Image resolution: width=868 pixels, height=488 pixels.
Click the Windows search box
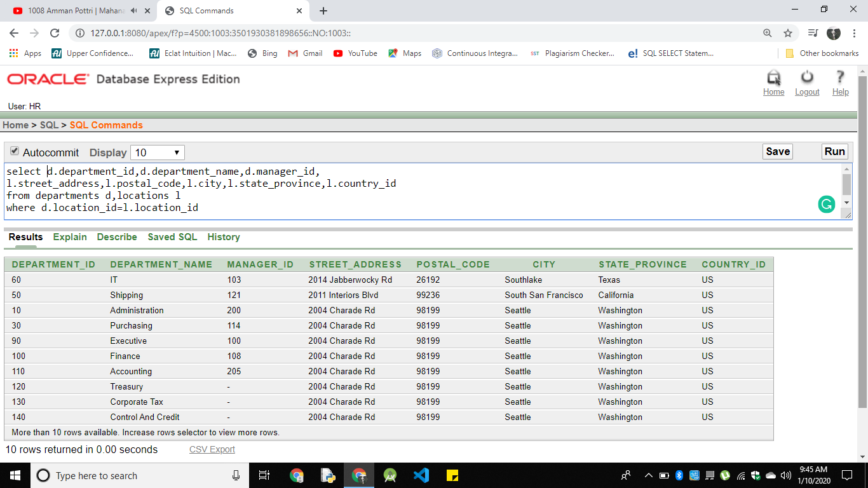pos(140,475)
